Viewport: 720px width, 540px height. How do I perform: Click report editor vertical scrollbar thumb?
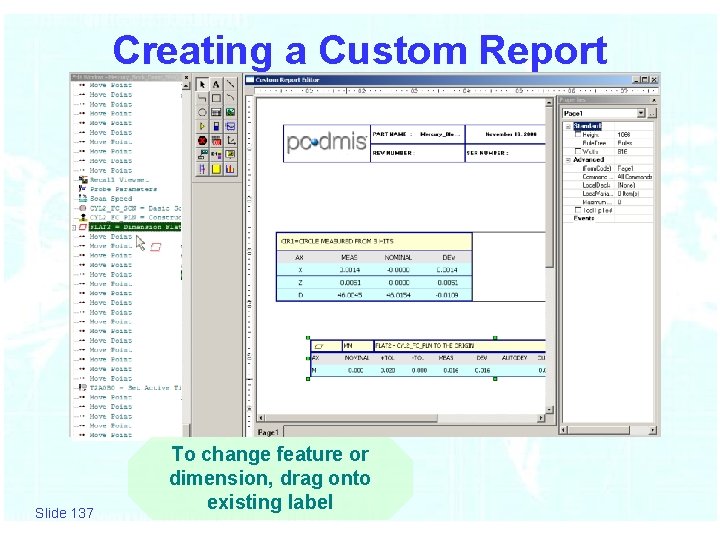point(549,187)
